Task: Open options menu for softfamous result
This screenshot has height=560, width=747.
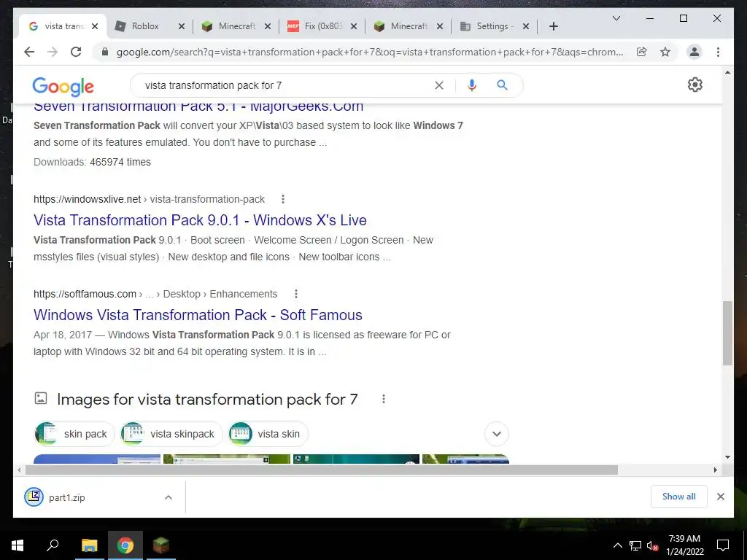Action: [296, 294]
